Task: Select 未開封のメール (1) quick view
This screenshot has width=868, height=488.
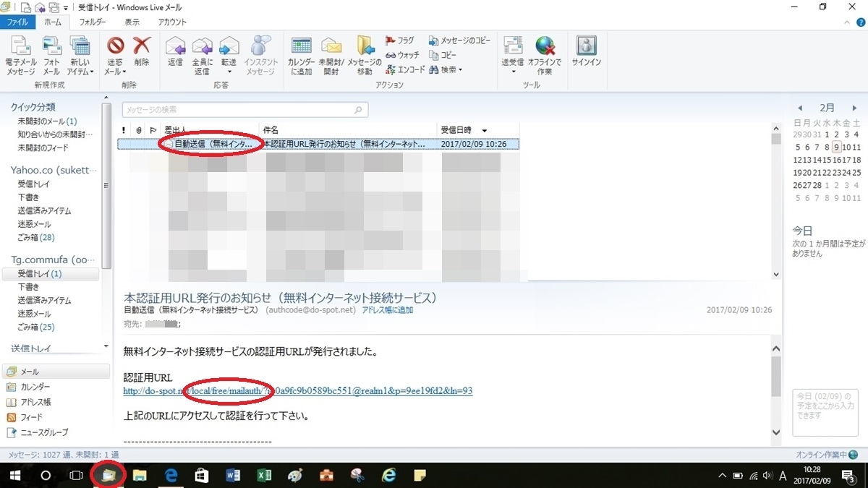Action: pyautogui.click(x=47, y=121)
